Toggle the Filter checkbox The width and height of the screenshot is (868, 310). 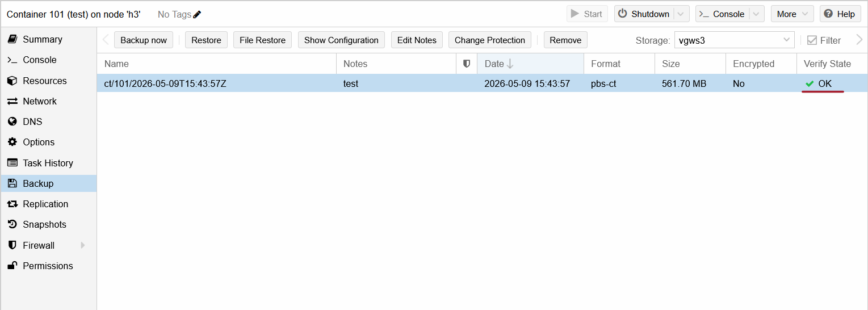point(812,40)
